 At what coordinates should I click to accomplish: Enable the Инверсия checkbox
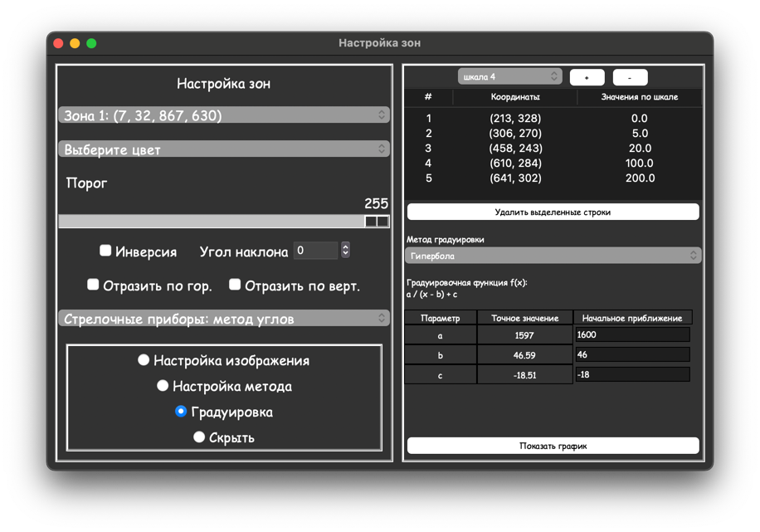[x=105, y=251]
